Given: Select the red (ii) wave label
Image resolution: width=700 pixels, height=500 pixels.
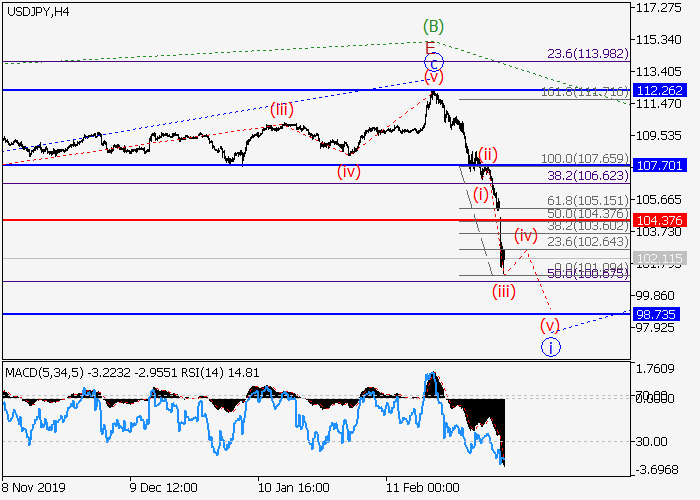Looking at the screenshot, I should pos(487,154).
